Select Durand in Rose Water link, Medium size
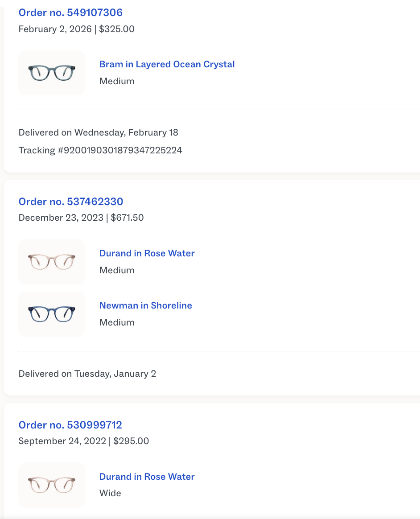This screenshot has height=519, width=420. coord(147,253)
